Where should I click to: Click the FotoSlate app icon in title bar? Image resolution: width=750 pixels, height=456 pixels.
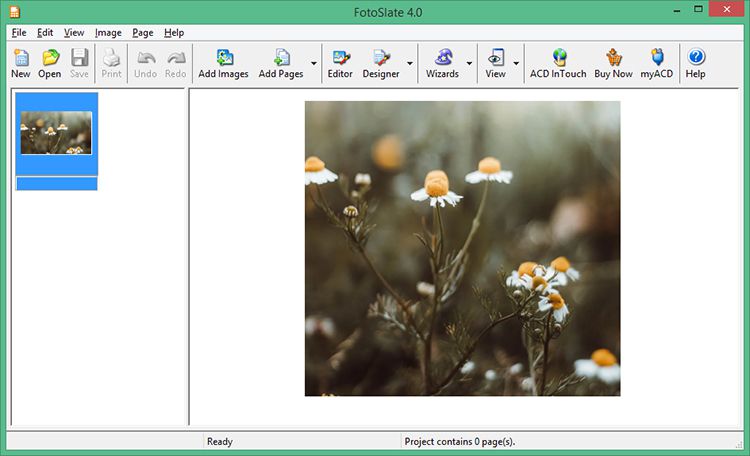pos(15,12)
